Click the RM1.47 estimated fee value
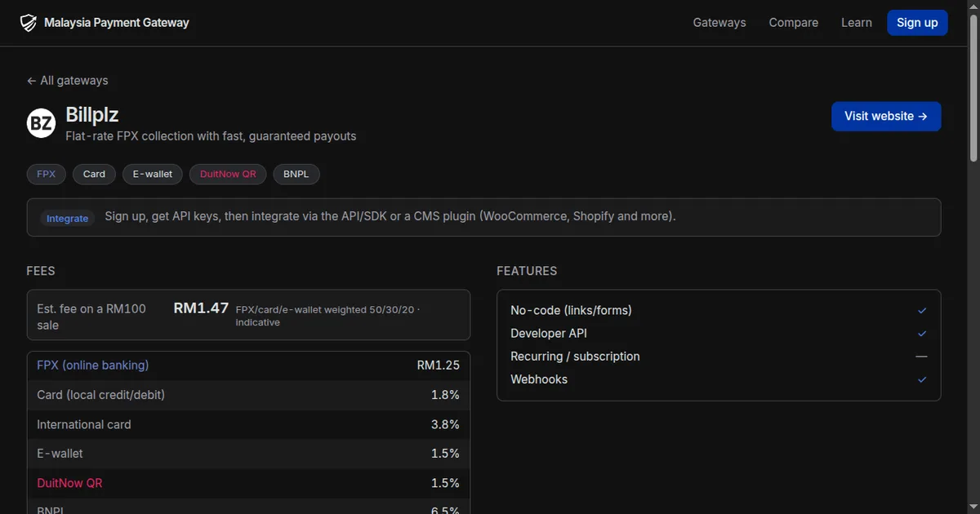This screenshot has height=514, width=980. pos(201,308)
